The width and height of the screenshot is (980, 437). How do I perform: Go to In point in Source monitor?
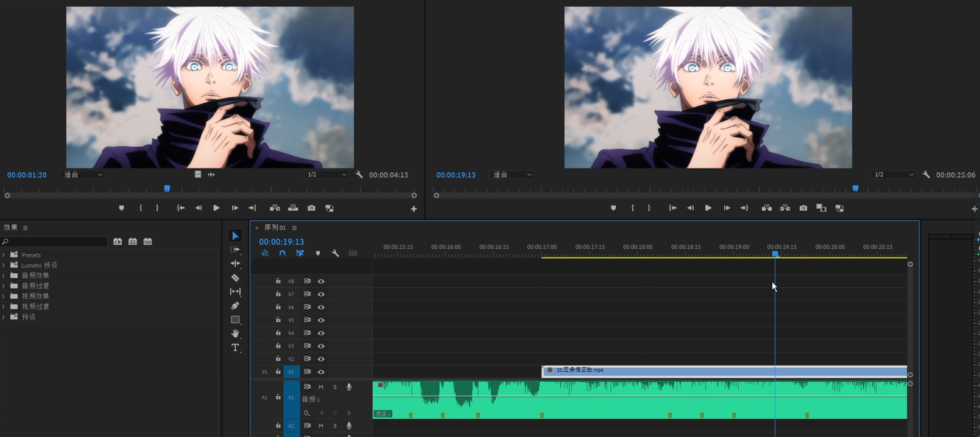[181, 208]
